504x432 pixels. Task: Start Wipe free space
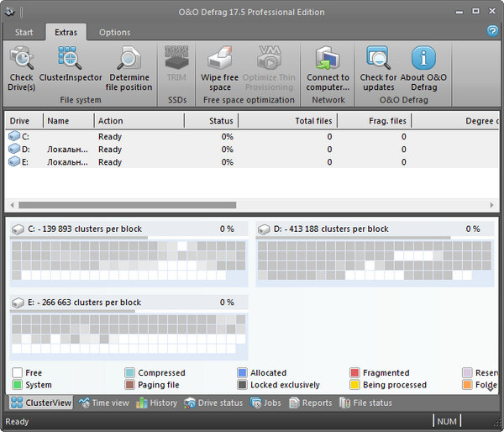(x=219, y=69)
